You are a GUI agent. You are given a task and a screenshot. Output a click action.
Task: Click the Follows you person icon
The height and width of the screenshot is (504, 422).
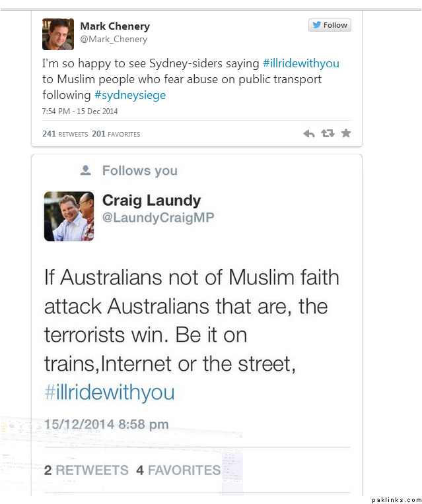(86, 170)
